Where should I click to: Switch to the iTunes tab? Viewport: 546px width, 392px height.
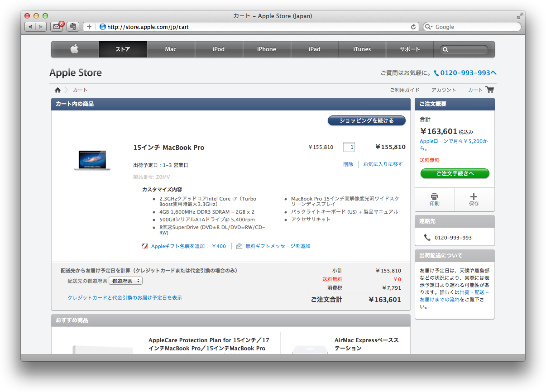(x=362, y=49)
